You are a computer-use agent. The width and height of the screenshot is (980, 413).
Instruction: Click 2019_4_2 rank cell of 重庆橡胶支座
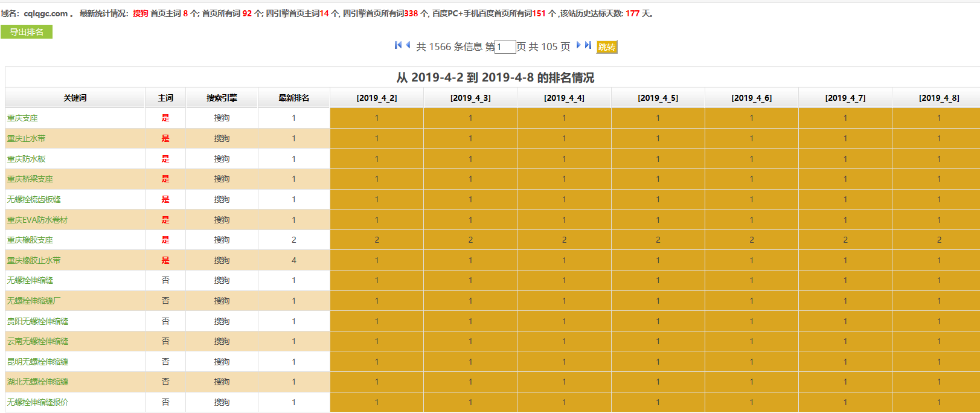pyautogui.click(x=377, y=240)
